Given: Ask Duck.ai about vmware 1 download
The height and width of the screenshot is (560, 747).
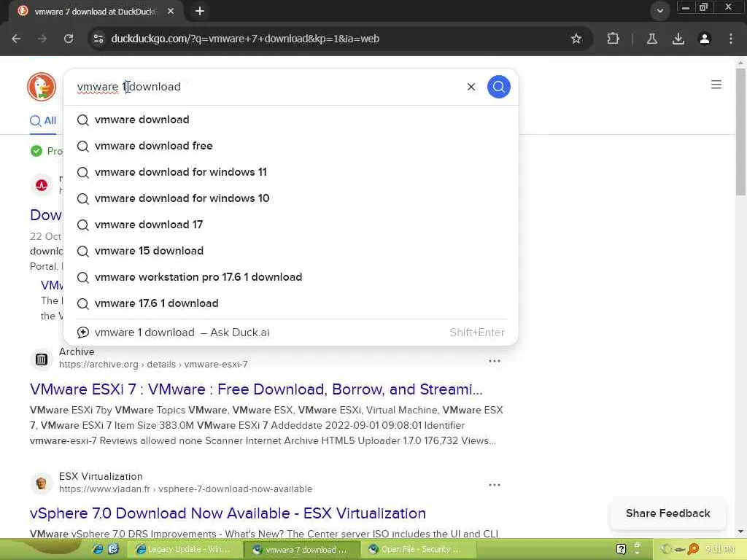Looking at the screenshot, I should tap(290, 332).
